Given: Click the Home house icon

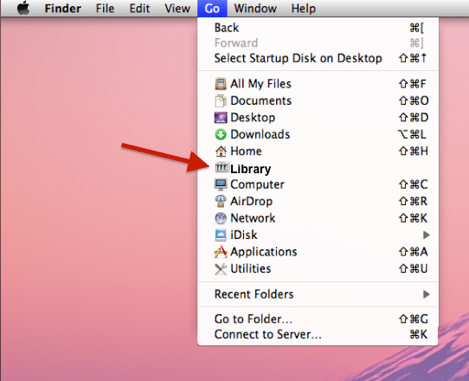Looking at the screenshot, I should point(221,151).
